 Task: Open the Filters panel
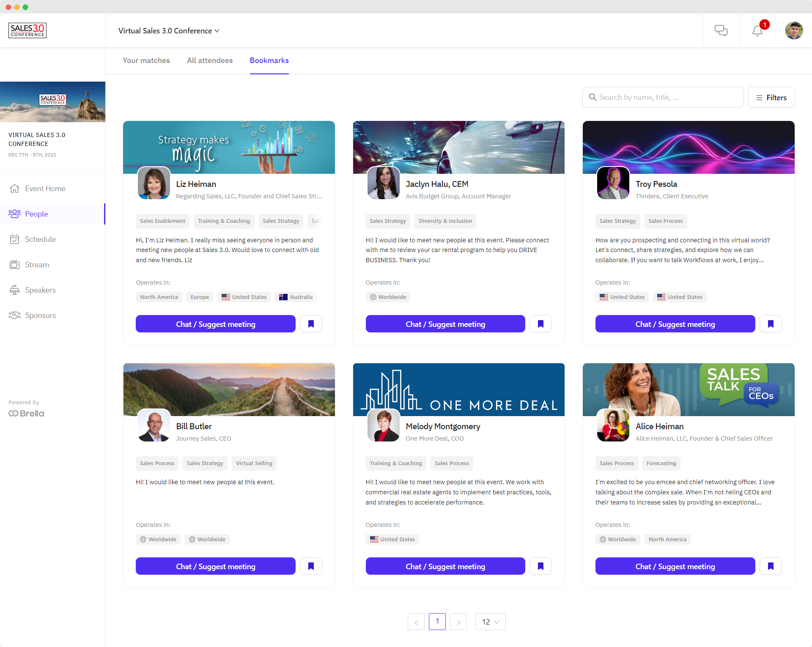[771, 97]
